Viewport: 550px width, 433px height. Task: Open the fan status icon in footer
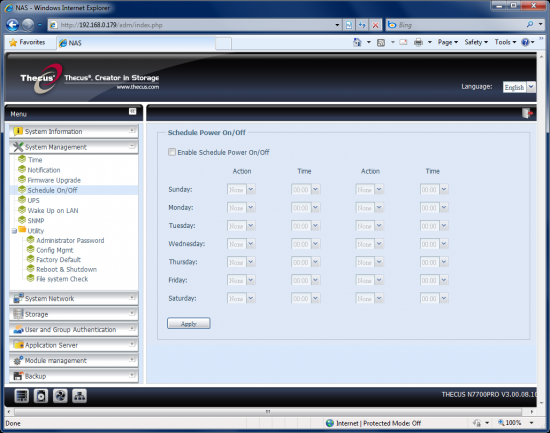pyautogui.click(x=60, y=396)
